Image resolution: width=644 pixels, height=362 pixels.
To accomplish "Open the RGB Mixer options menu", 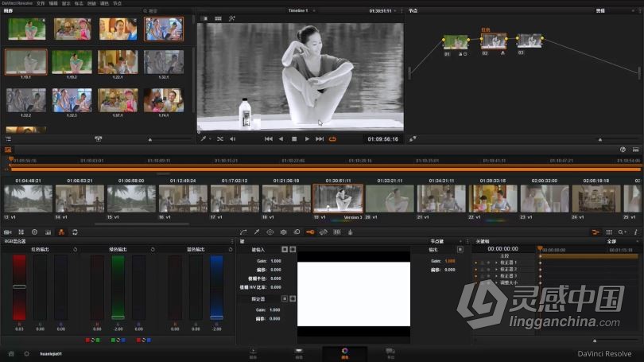I will (x=232, y=241).
